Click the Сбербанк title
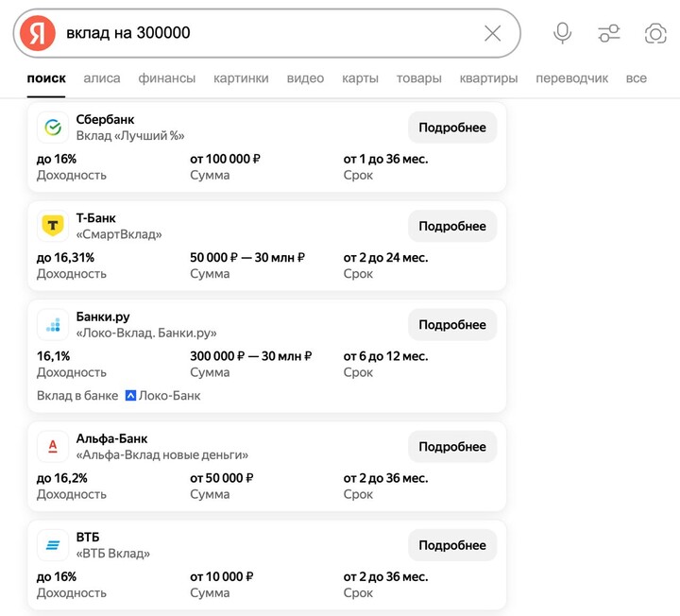Image resolution: width=680 pixels, height=616 pixels. (105, 120)
